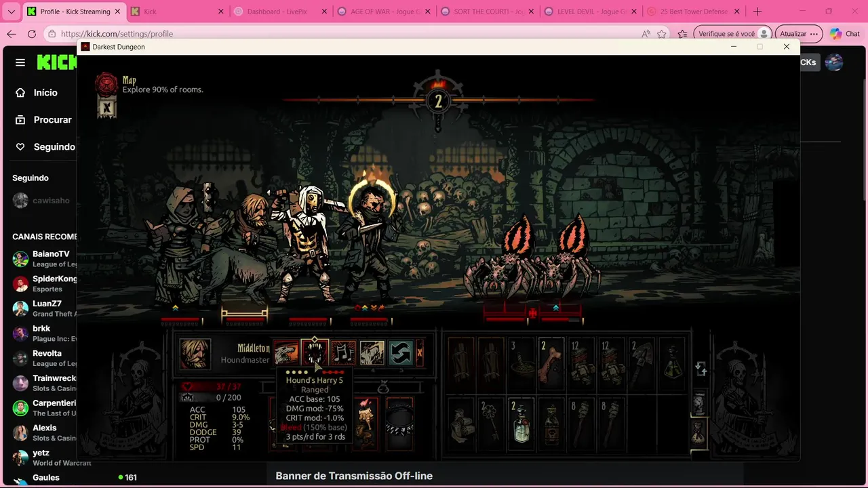Viewport: 868px width, 488px height.
Task: Select the music notes skill icon
Action: (x=343, y=353)
